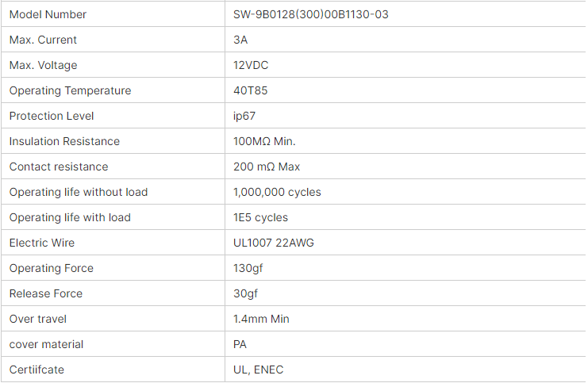Viewport: 588px width, 383px height.
Task: Select the Operating life without load label
Action: pos(79,192)
